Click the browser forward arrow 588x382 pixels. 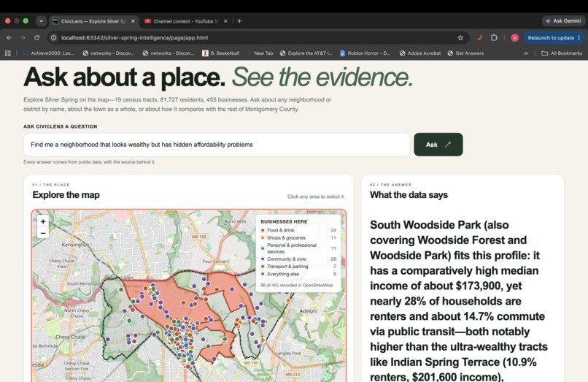point(23,37)
